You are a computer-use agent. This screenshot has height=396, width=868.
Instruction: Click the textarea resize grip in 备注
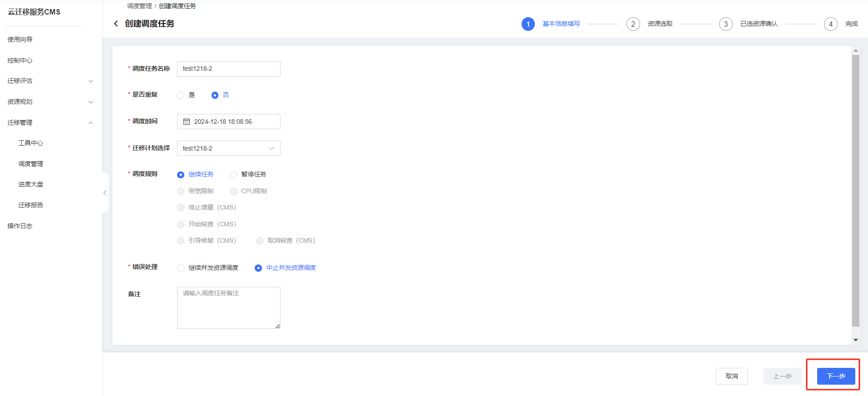277,326
